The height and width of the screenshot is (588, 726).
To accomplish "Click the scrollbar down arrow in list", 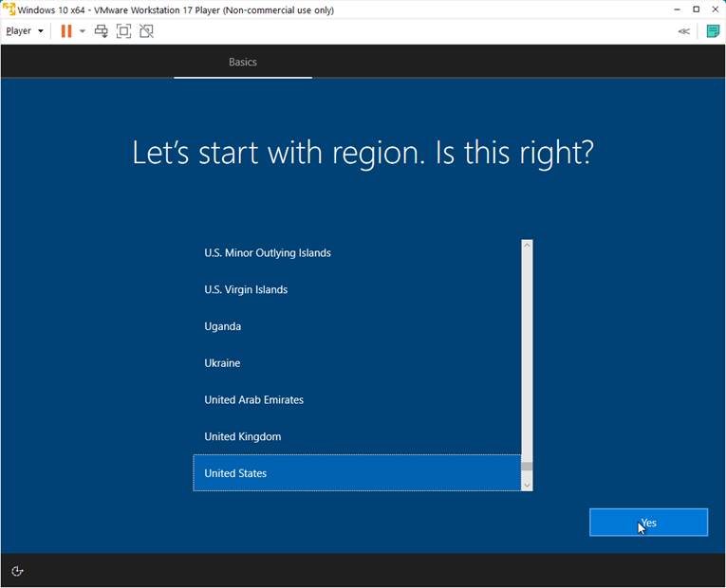I will (527, 485).
